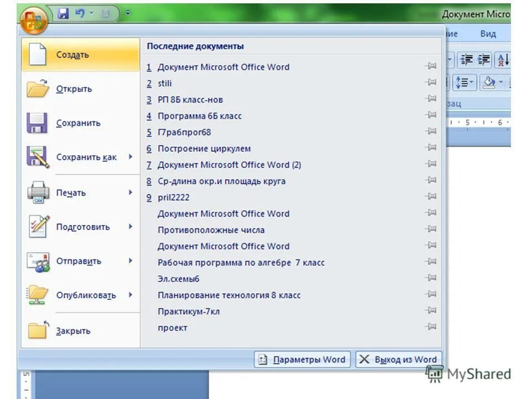Open recent document Эл.схемы6
Viewport: 532px width, 399px height.
(x=291, y=279)
